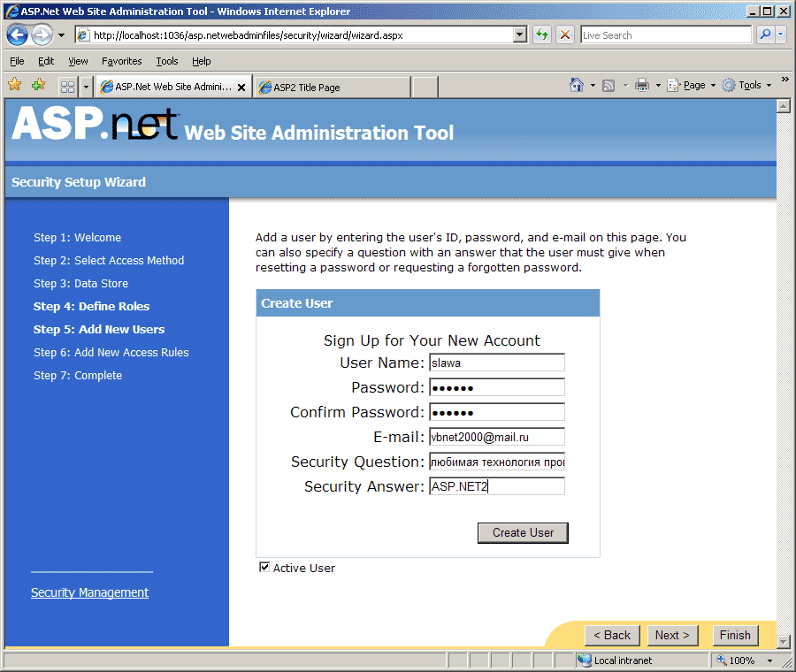Click the page scrollbar down arrow
The image size is (796, 672).
click(784, 642)
